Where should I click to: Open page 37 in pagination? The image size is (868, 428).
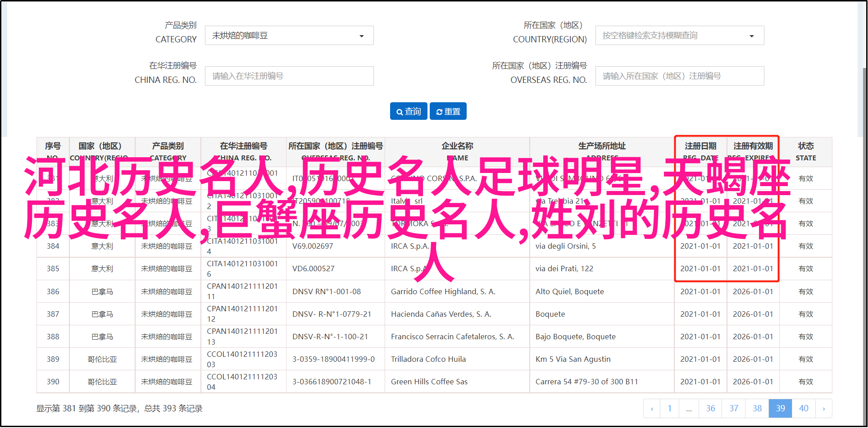pos(734,409)
